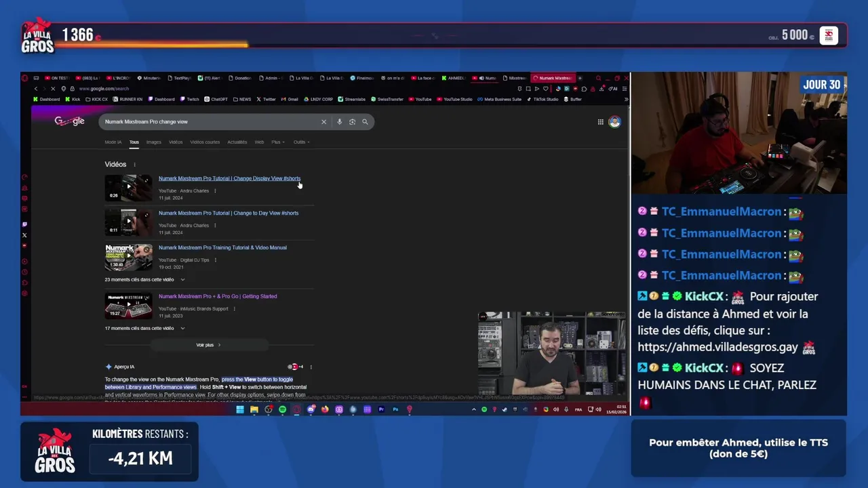868x488 pixels.
Task: Open the Windows Start button
Action: [x=240, y=409]
